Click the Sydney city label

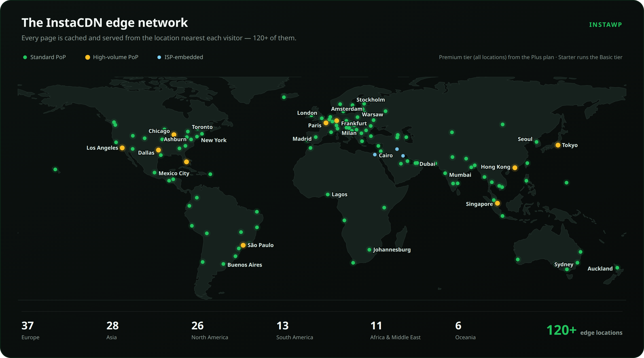click(x=564, y=264)
